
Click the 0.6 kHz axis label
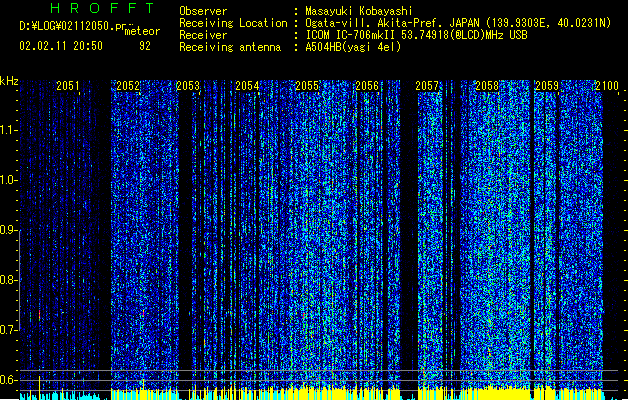(8, 380)
